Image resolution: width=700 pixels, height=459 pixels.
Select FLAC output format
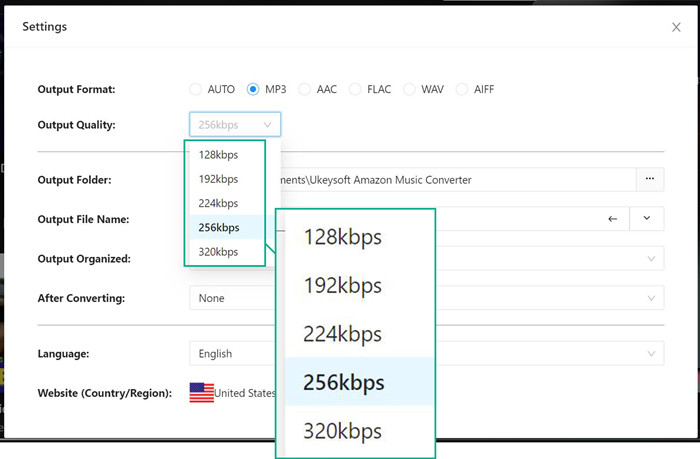355,89
